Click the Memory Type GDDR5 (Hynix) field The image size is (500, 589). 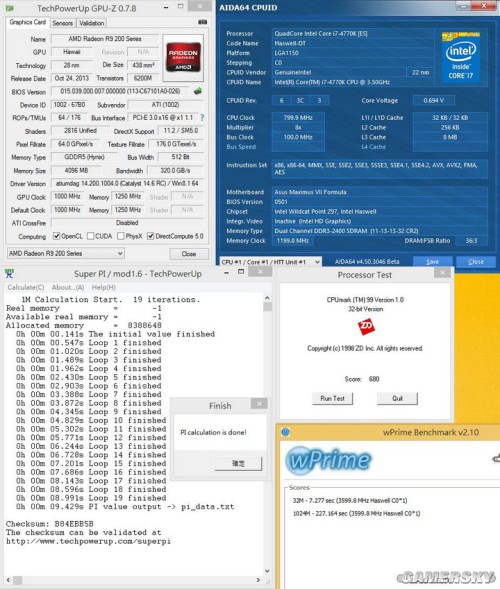85,157
